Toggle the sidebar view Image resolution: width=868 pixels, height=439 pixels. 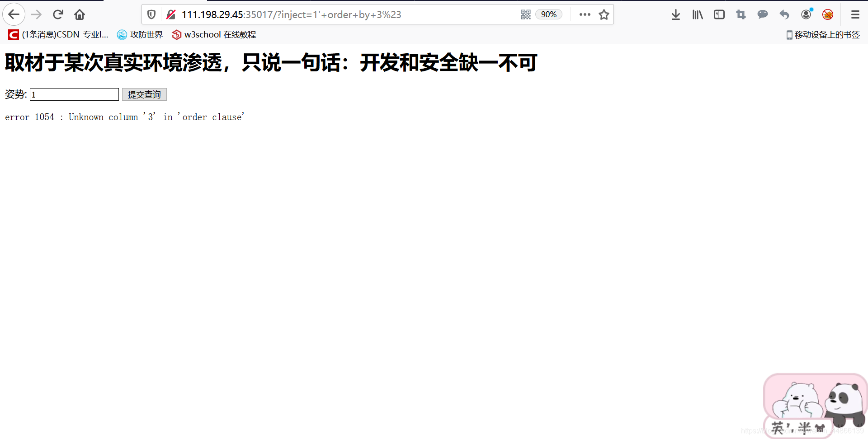[719, 14]
